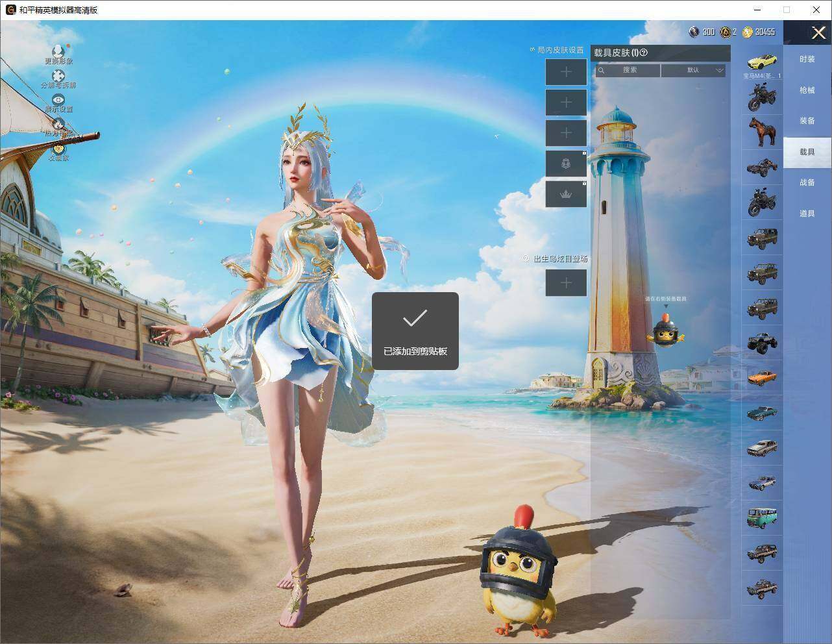Screen dimensions: 832x644
Task: Click the help icon beside 出生岛炫目登场
Action: tap(526, 258)
